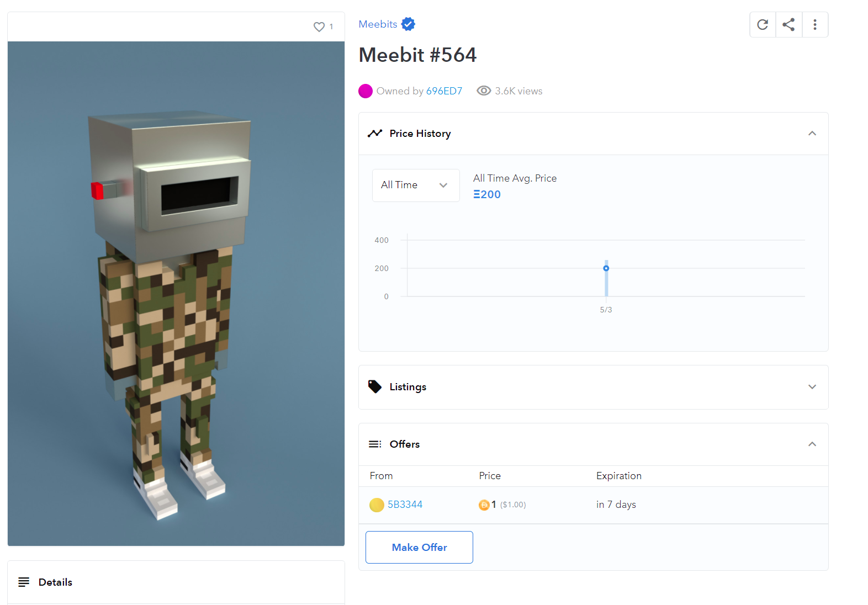Screen dimensions: 868x605
Task: Click the eye icon beside 3.6K views
Action: pyautogui.click(x=484, y=91)
